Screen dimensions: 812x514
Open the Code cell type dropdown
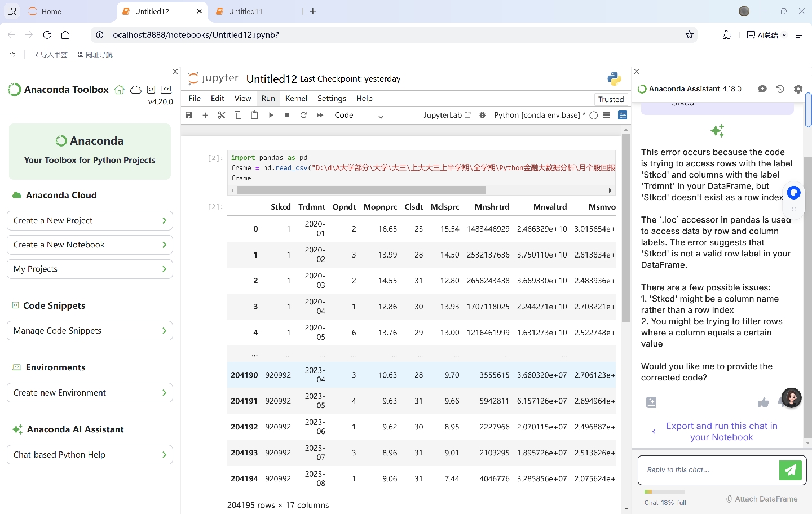[x=359, y=116]
